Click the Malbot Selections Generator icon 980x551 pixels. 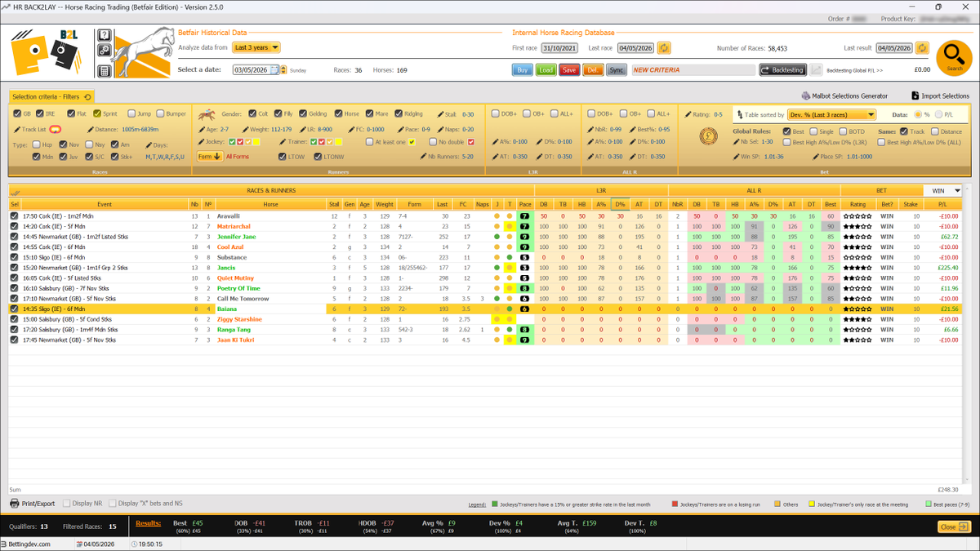805,96
